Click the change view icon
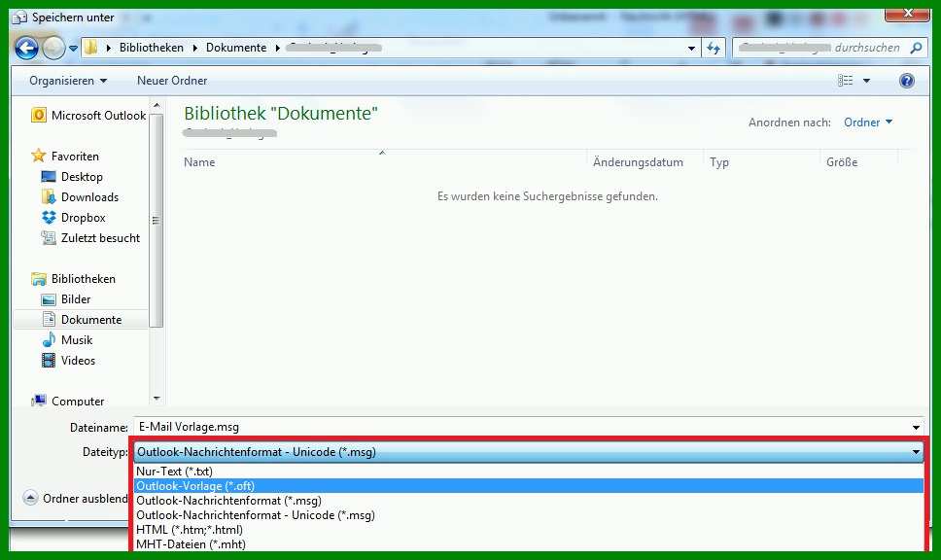Screen dimensions: 941x560 [845, 81]
